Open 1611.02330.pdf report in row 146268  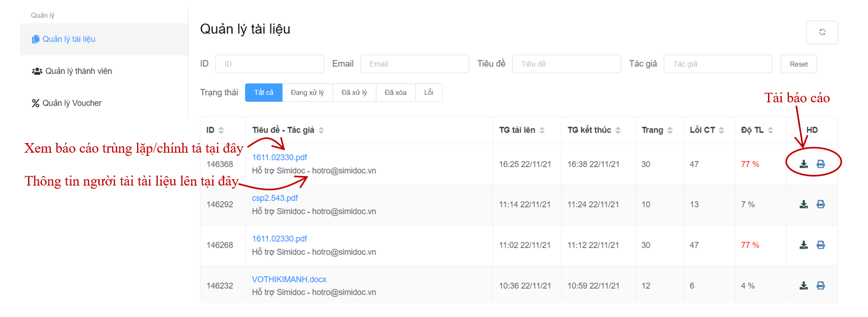point(279,239)
